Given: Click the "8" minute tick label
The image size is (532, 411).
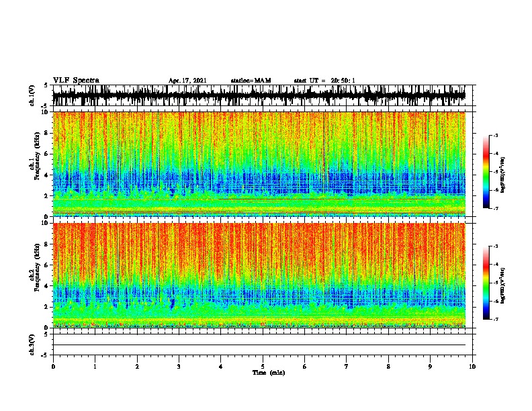Looking at the screenshot, I should point(388,367).
